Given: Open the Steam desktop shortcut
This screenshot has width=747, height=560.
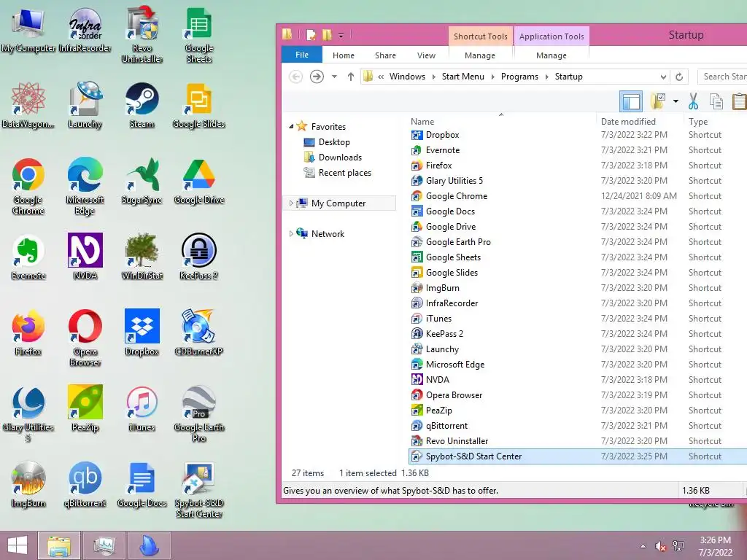Looking at the screenshot, I should click(142, 106).
